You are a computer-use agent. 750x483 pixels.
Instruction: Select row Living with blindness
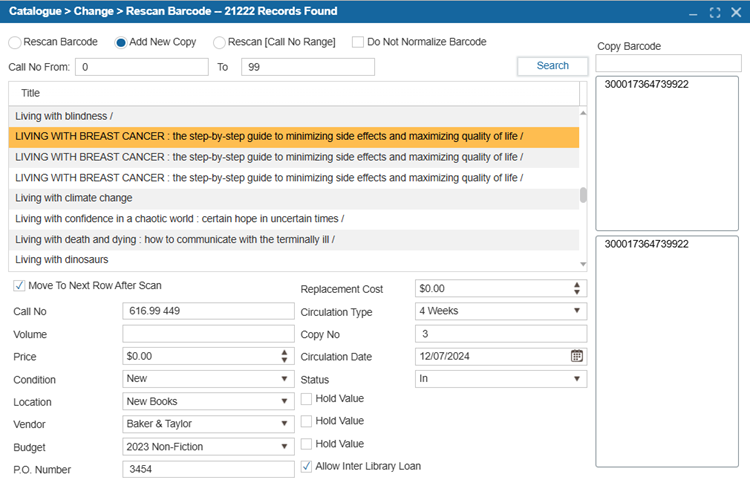[x=294, y=116]
